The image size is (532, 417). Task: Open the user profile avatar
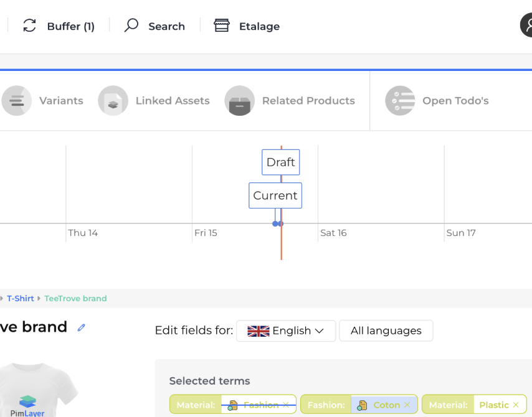coord(527,26)
